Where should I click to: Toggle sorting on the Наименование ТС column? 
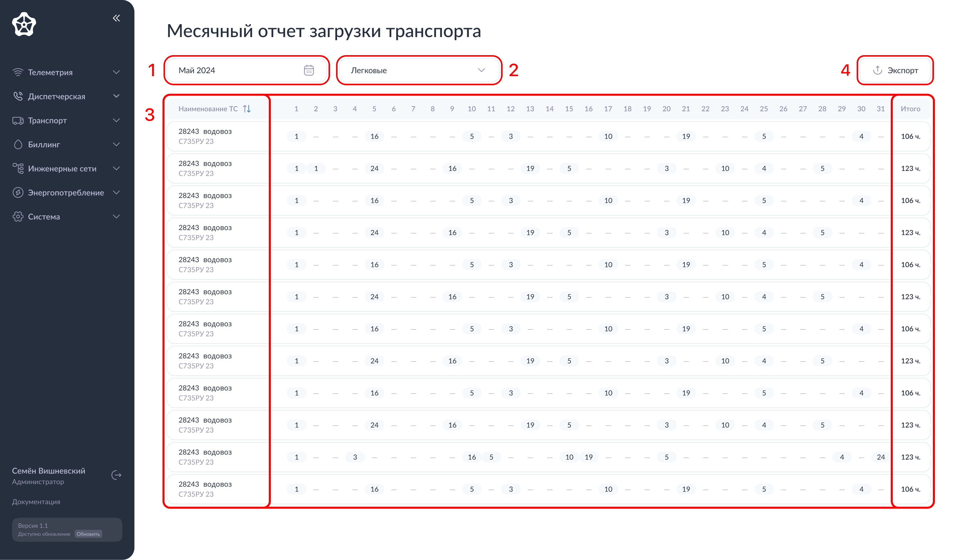(248, 109)
